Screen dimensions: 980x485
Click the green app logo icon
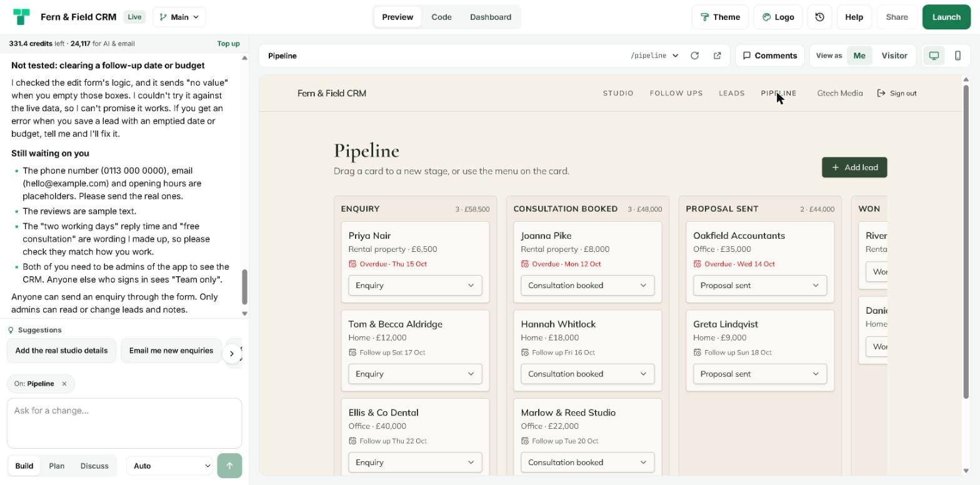tap(21, 17)
